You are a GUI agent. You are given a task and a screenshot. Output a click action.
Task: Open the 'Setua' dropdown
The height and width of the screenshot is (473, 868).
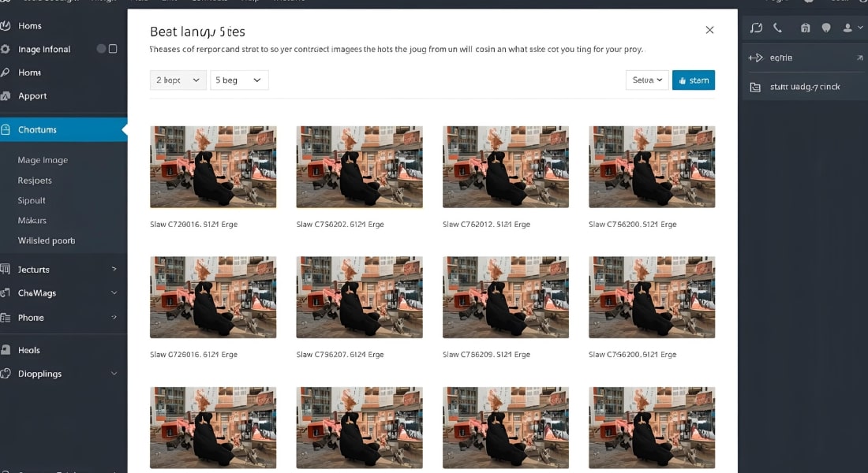pos(646,80)
